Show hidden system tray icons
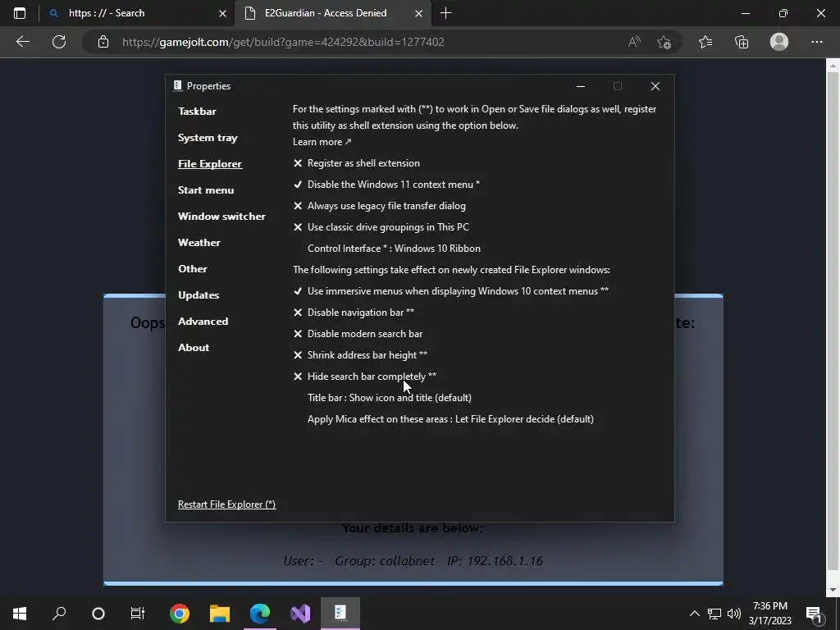 694,614
